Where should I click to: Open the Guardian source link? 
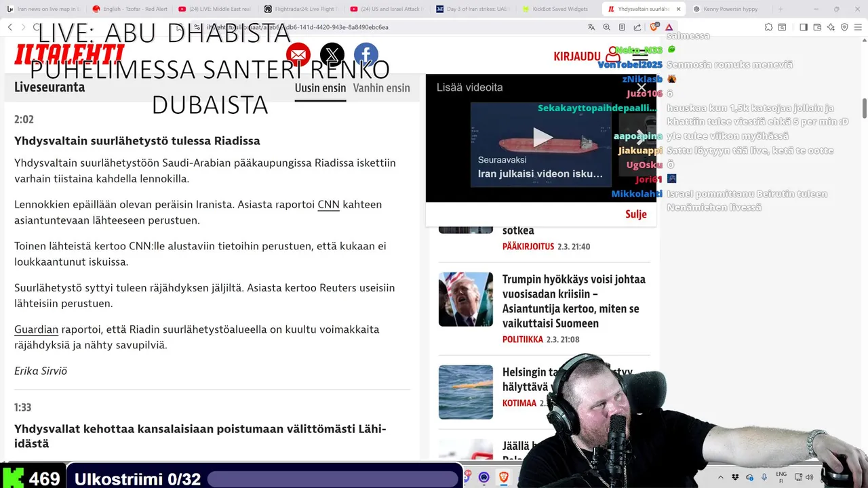click(x=37, y=329)
